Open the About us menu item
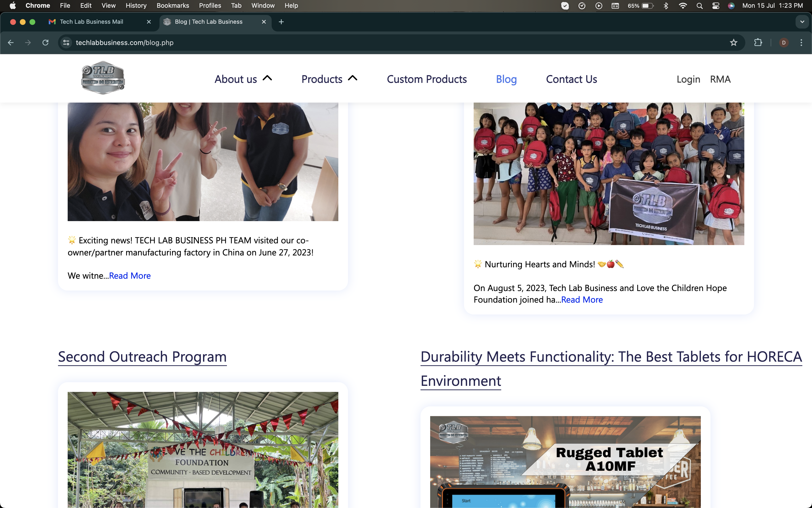Screen dimensions: 812x508 (x=236, y=79)
